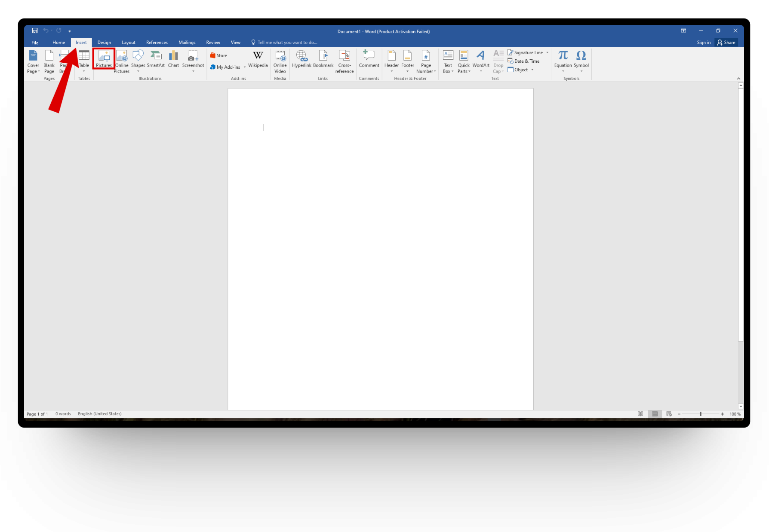The image size is (769, 532).
Task: Click the scroll down arrow
Action: (741, 406)
